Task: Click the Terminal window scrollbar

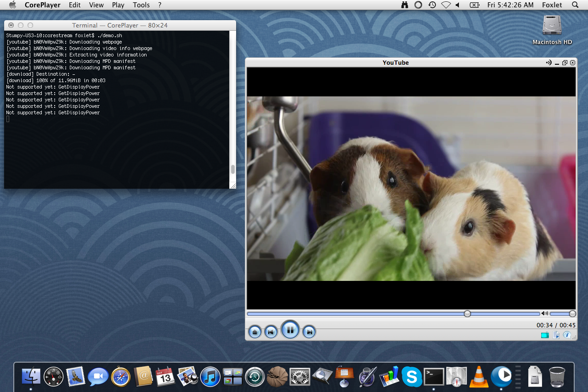Action: pos(232,169)
